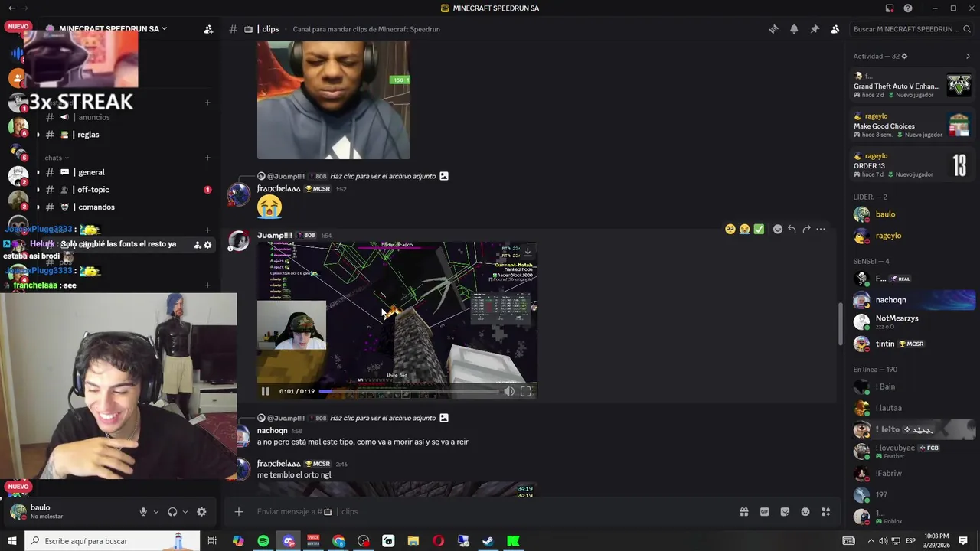Open the comandos channel

point(96,207)
